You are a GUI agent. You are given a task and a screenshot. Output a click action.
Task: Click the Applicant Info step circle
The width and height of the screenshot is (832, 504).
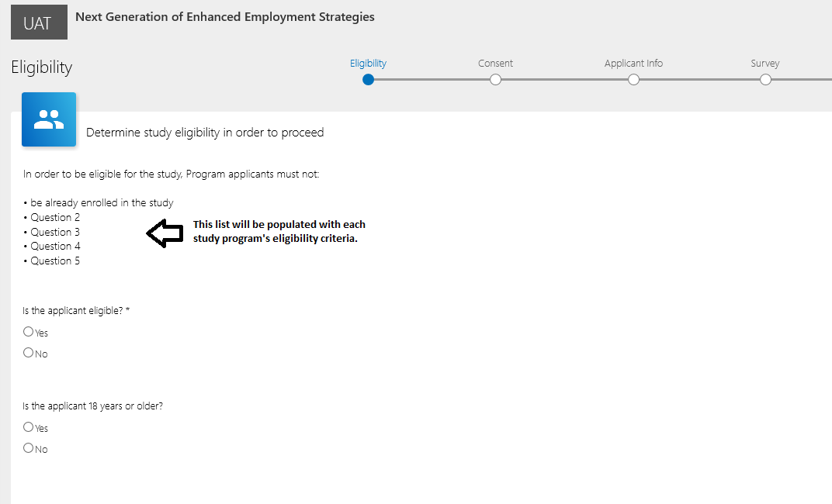click(633, 79)
